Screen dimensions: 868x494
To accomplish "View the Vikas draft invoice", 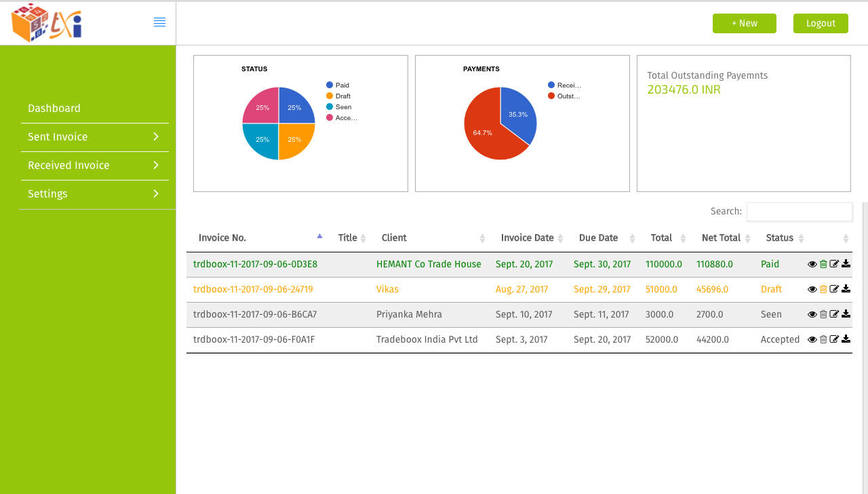I will [x=812, y=290].
